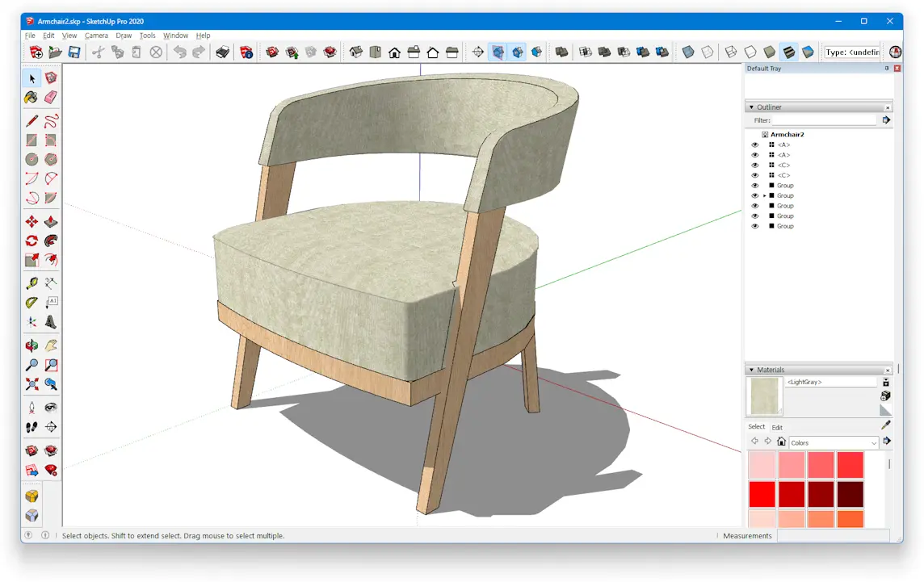
Task: Select the Eraser tool
Action: [x=51, y=98]
